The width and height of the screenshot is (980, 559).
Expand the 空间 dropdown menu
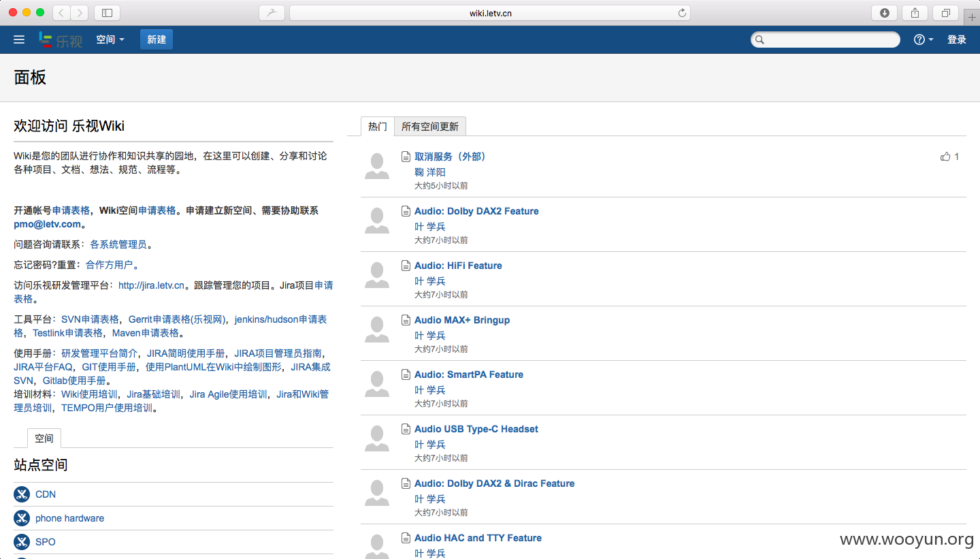coord(110,39)
